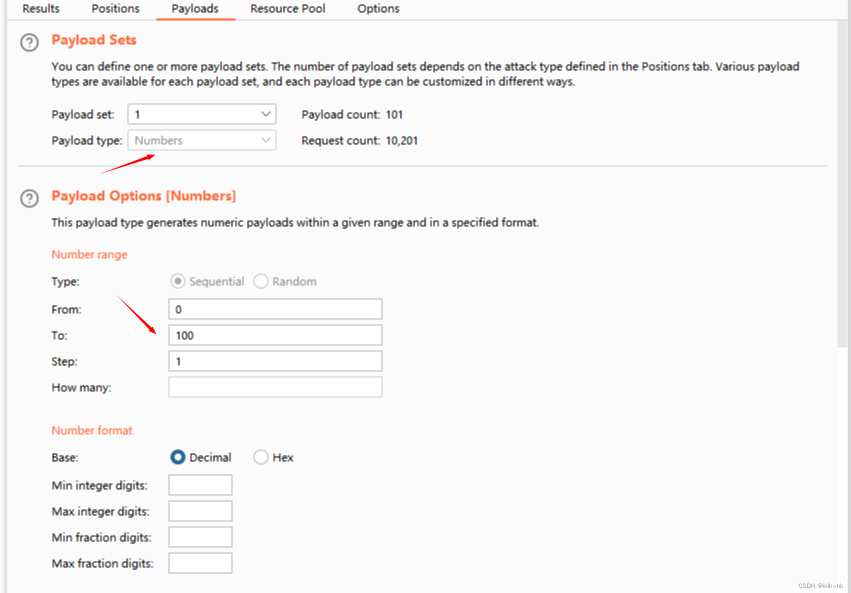The width and height of the screenshot is (851, 593).
Task: Open the Payload type Numbers dropdown
Action: pos(202,141)
